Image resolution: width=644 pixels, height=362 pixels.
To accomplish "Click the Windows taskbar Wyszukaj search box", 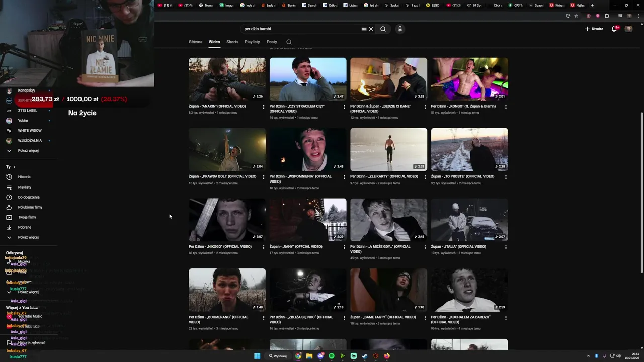I will coord(278,356).
